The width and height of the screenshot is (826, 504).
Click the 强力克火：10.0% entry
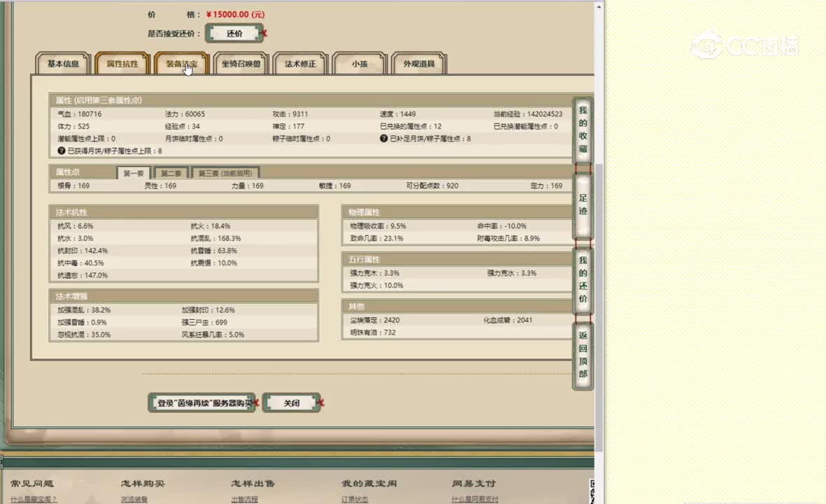point(377,286)
